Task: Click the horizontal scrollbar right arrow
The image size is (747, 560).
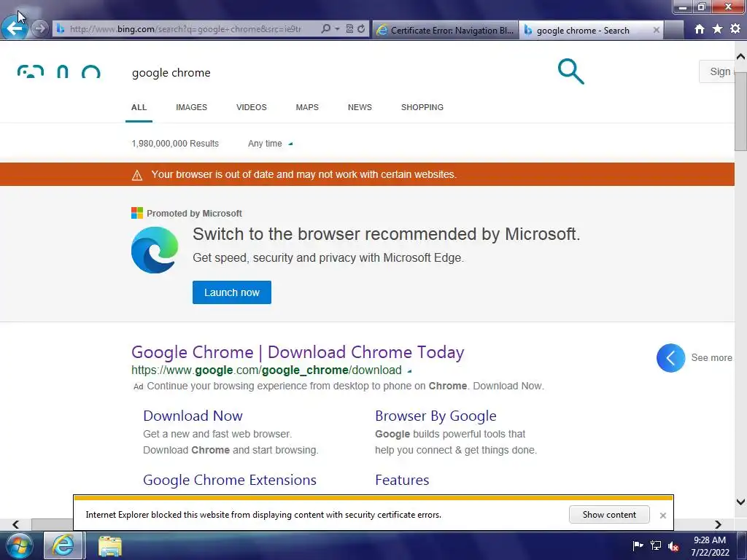Action: (x=718, y=524)
